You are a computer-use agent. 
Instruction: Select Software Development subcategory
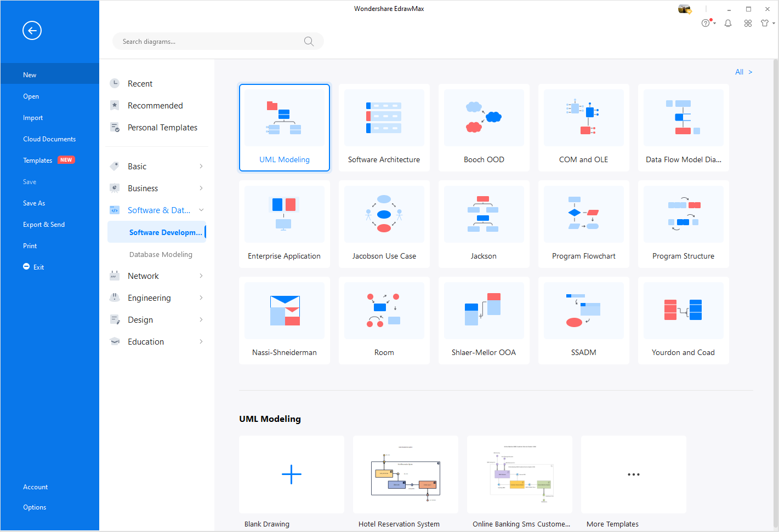pos(157,232)
